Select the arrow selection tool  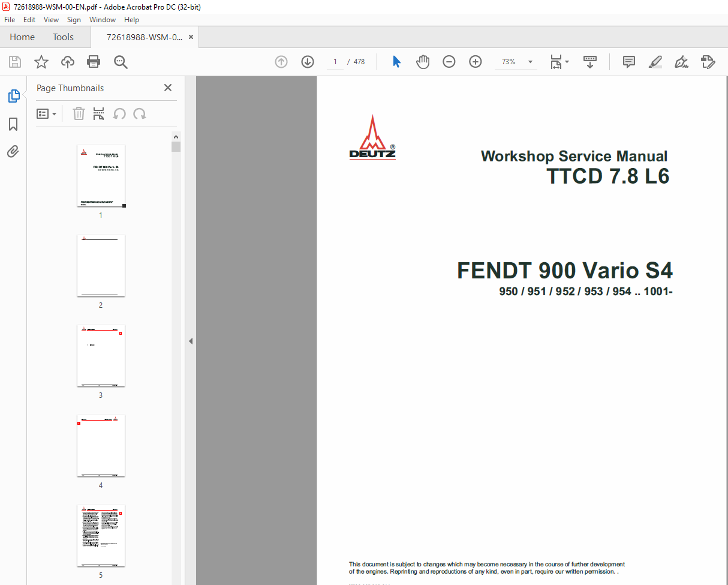pyautogui.click(x=396, y=62)
